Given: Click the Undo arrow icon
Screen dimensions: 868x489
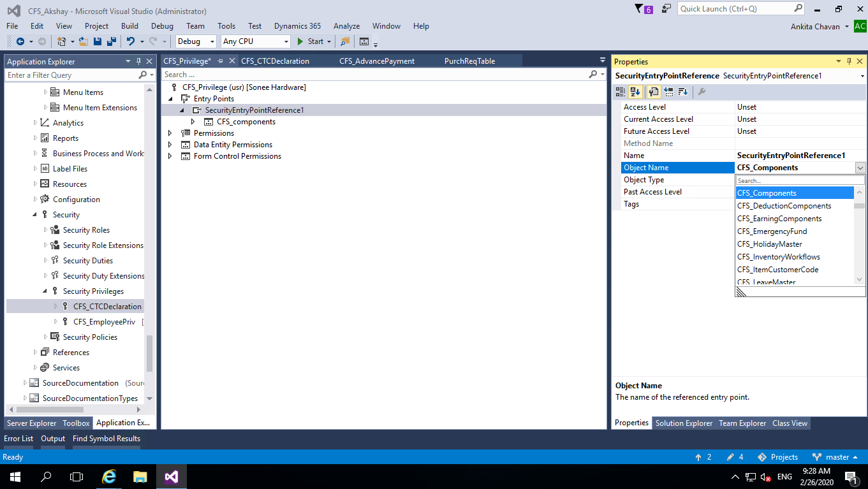Looking at the screenshot, I should point(130,41).
